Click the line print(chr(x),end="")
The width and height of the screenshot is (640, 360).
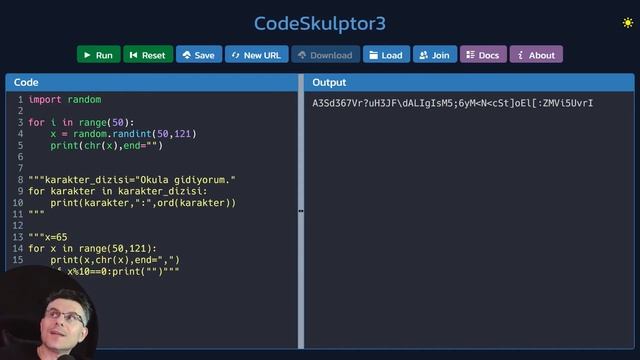click(x=107, y=146)
